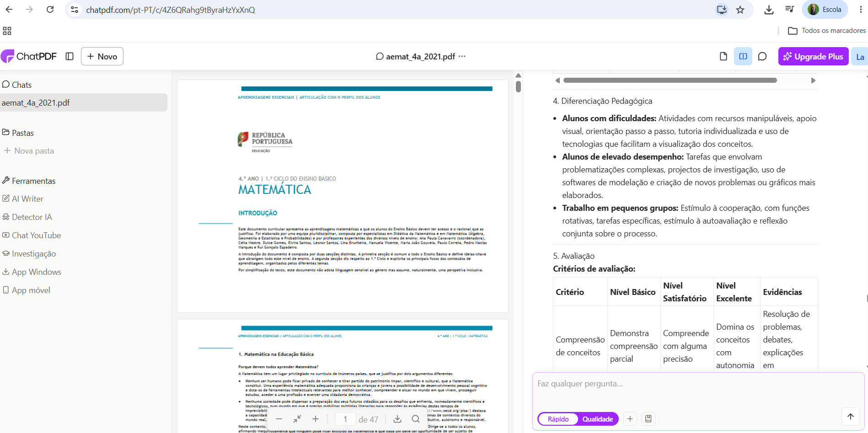Send message with up arrow button

[851, 416]
